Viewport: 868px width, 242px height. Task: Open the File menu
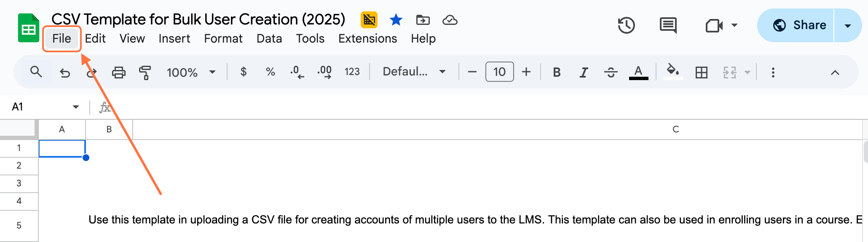click(x=62, y=38)
